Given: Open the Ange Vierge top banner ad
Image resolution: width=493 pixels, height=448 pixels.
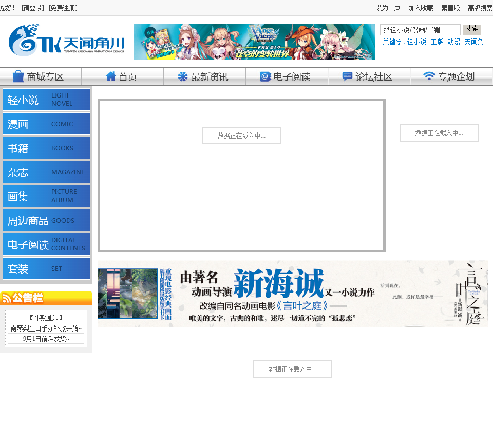Looking at the screenshot, I should point(254,42).
